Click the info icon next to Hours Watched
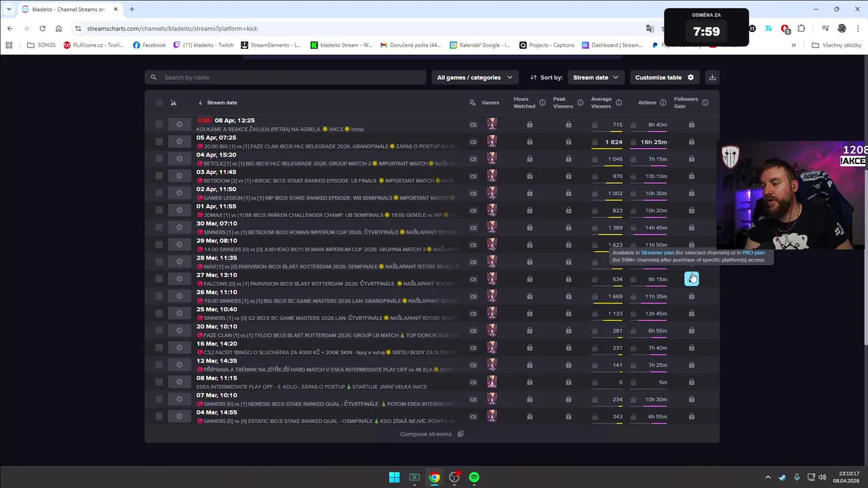 point(542,103)
